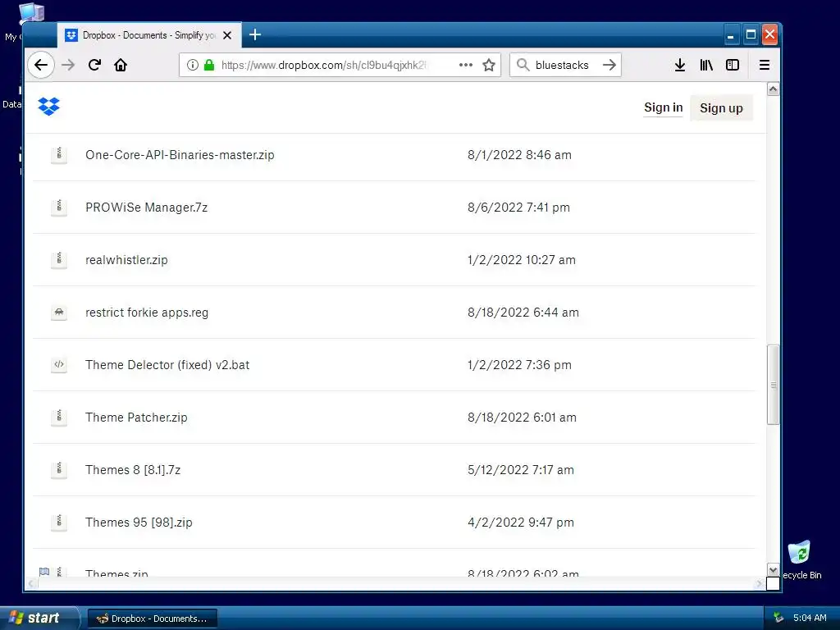The width and height of the screenshot is (840, 630).
Task: Click archive icon beside One-Core-API-Binaries-master.zip
Action: click(59, 155)
